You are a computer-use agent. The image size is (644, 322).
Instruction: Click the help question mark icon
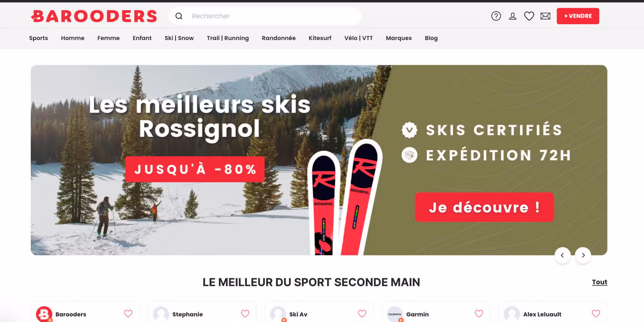point(496,16)
